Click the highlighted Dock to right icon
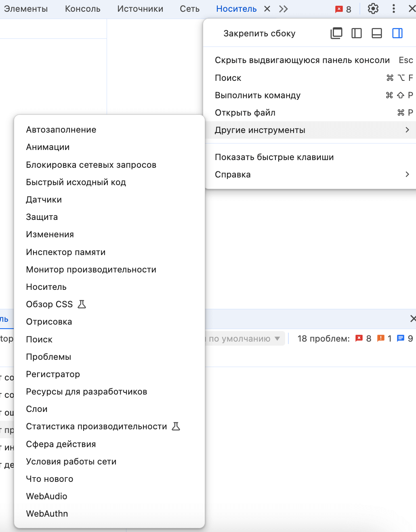This screenshot has width=416, height=532. coord(397,33)
